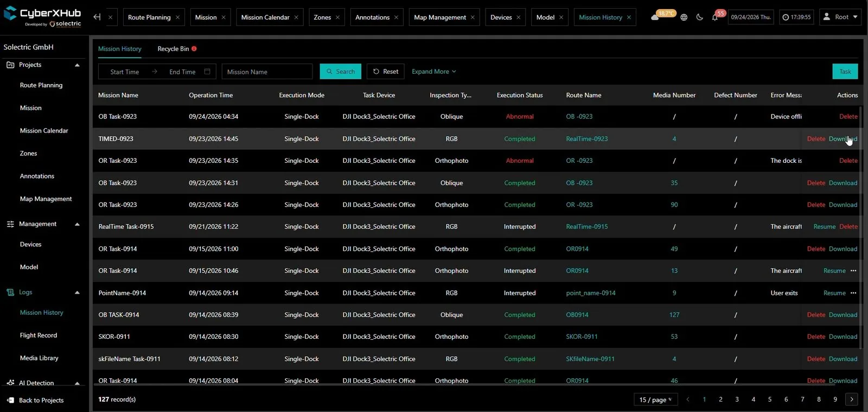The image size is (868, 412).
Task: Open Flight Record in the sidebar
Action: (39, 335)
